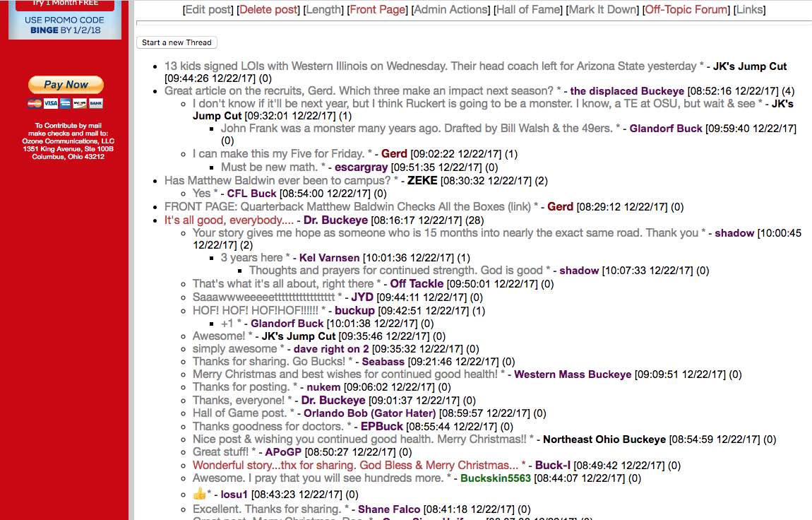The height and width of the screenshot is (520, 812).
Task: View Off Tackle's user profile
Action: (417, 284)
